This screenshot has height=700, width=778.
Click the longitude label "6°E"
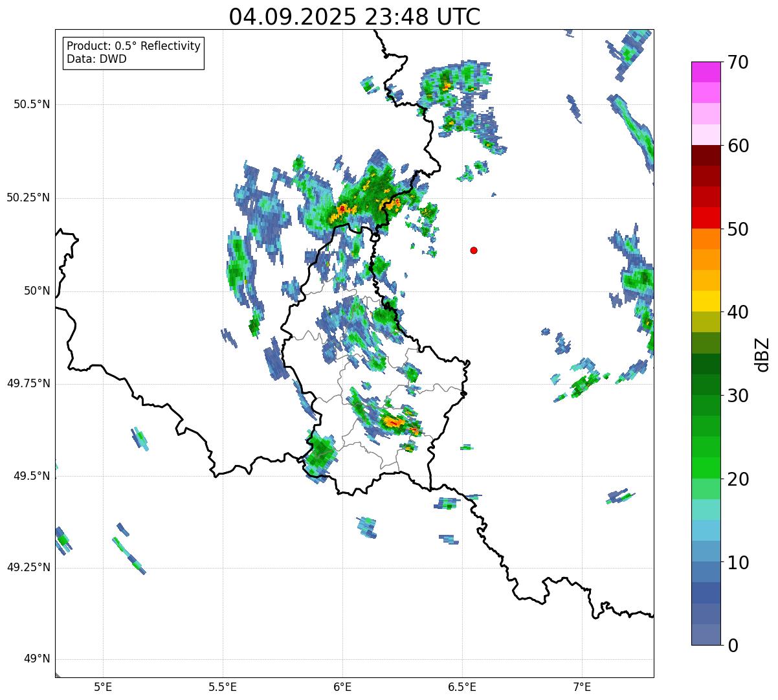coord(342,687)
